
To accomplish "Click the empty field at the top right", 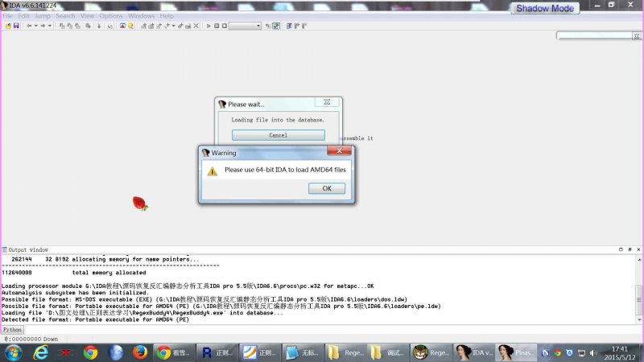I will (x=594, y=35).
